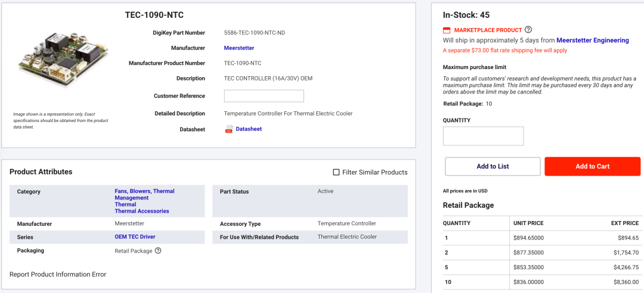The image size is (644, 293).
Task: Open the OEM TEC Driver series link
Action: tap(135, 237)
